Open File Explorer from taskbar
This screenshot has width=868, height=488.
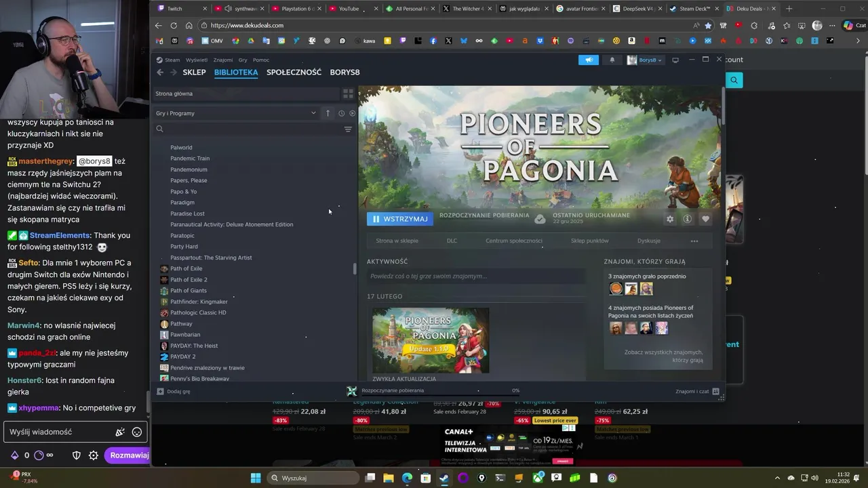coord(389,478)
